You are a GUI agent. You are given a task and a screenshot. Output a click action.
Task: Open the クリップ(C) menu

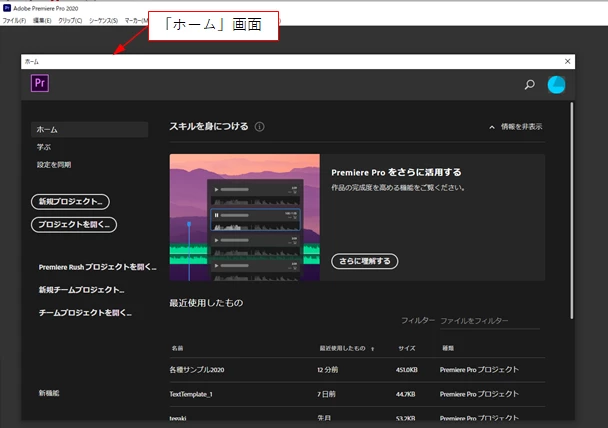tap(70, 21)
